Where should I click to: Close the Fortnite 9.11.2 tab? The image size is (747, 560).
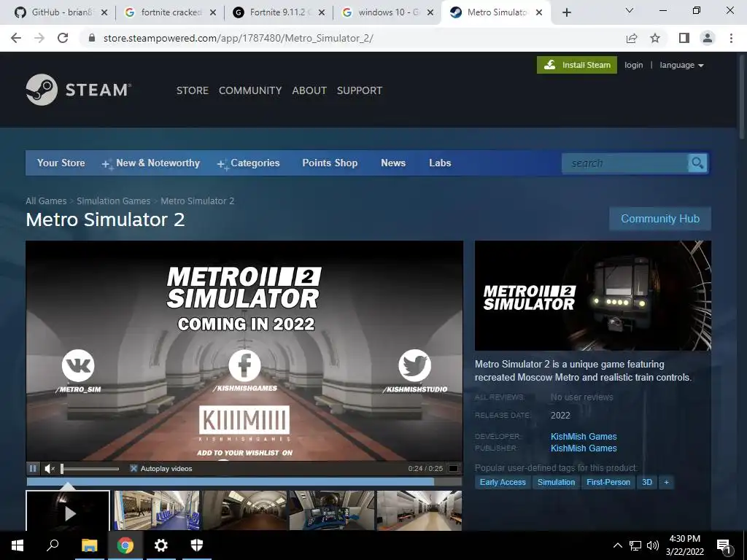point(322,12)
